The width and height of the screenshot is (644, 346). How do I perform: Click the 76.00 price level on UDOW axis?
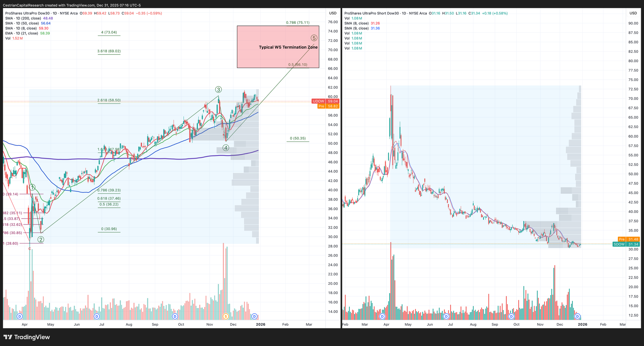(333, 22)
